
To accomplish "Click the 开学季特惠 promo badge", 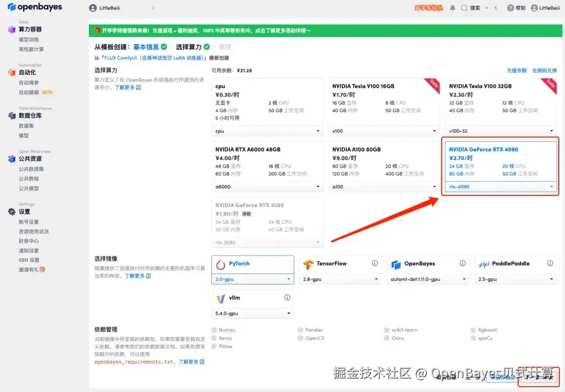I will pyautogui.click(x=429, y=8).
